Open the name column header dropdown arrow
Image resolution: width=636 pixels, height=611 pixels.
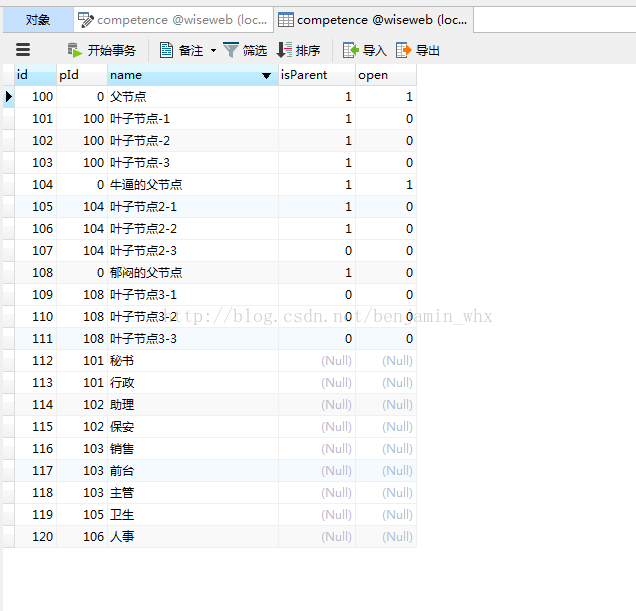pyautogui.click(x=266, y=75)
